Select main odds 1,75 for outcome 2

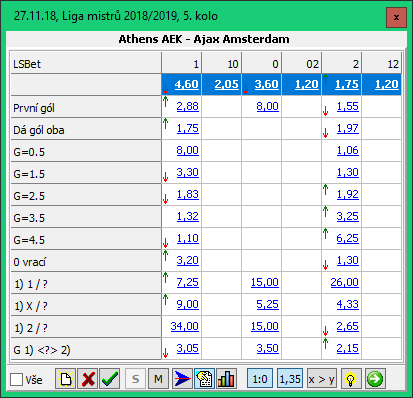click(347, 84)
